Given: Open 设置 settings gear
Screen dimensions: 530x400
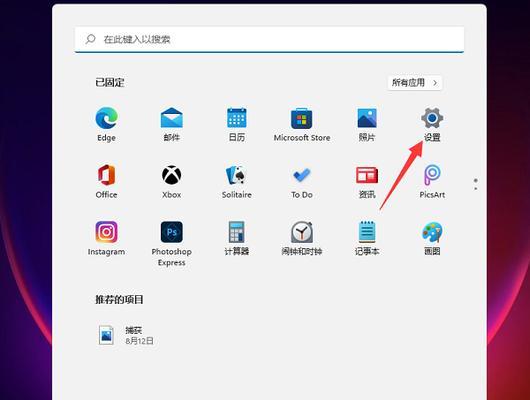Looking at the screenshot, I should coord(432,124).
